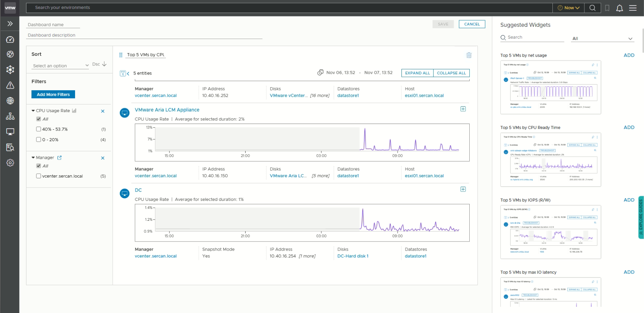Collapse the CPU Usage Rate filter section
This screenshot has height=313, width=644.
(33, 111)
